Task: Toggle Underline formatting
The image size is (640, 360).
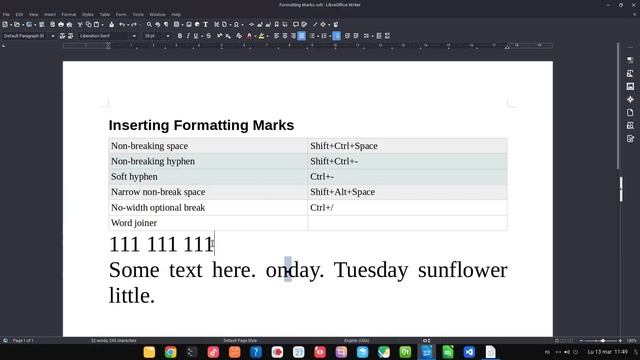Action: click(196, 36)
